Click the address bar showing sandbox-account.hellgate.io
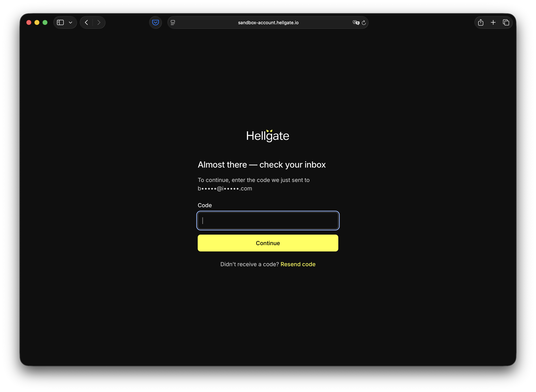This screenshot has height=392, width=536. [x=268, y=22]
